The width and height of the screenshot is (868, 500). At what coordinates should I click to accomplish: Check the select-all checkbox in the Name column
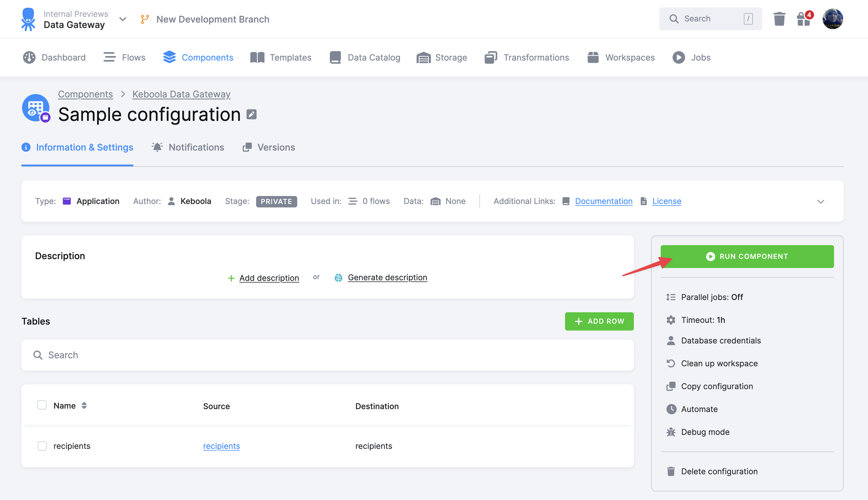(42, 405)
